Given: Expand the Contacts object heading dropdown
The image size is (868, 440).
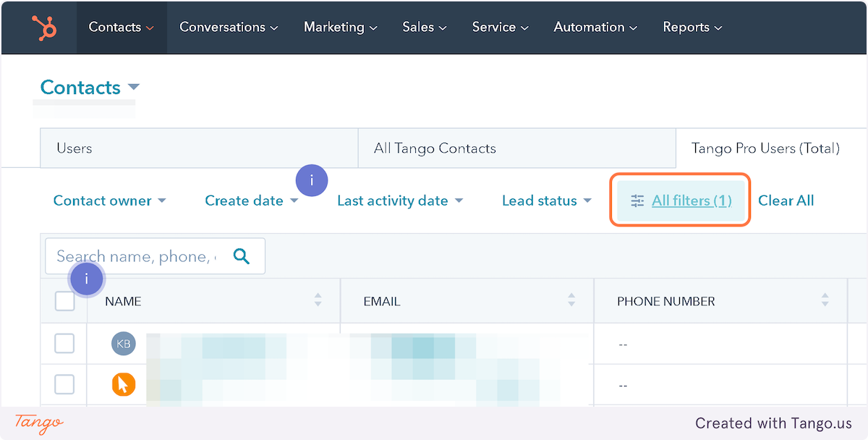Looking at the screenshot, I should click(x=90, y=88).
